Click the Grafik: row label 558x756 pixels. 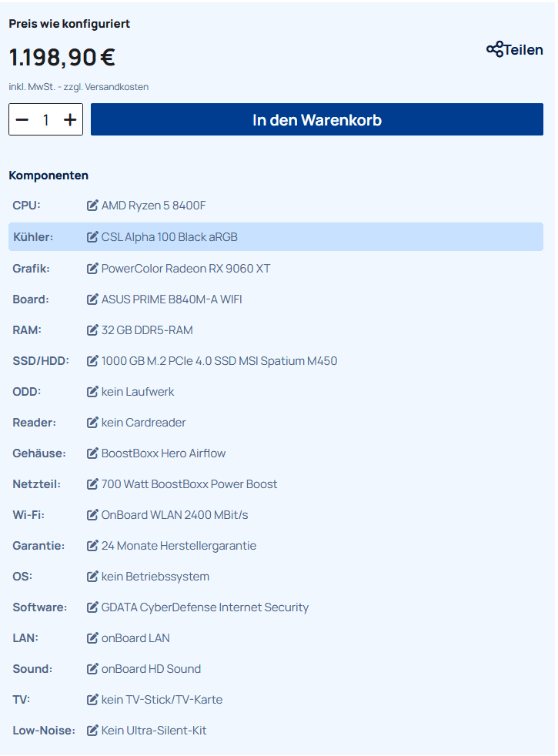coord(31,268)
